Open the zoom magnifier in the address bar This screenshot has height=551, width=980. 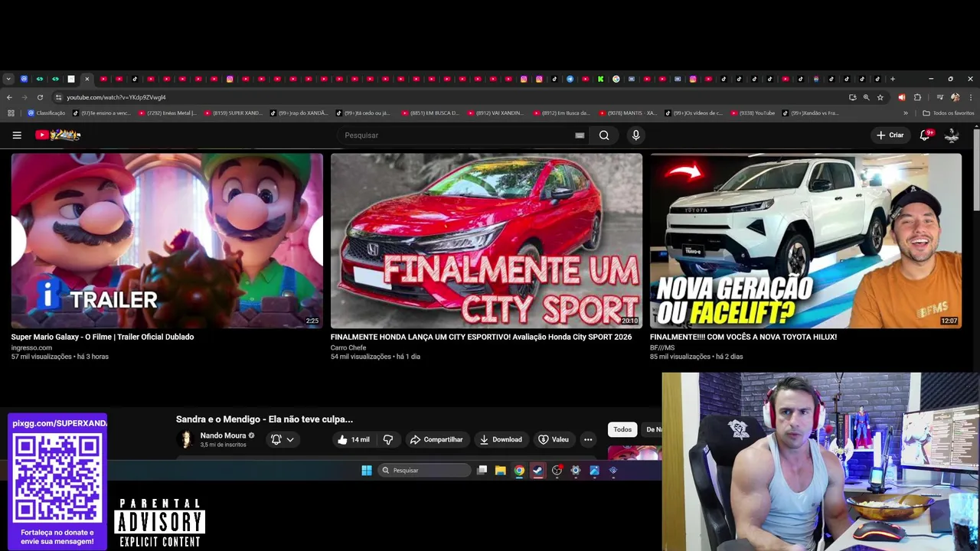(866, 97)
